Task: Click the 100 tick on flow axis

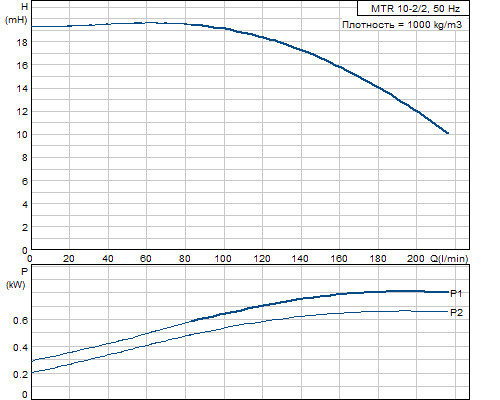Action: coord(223,258)
